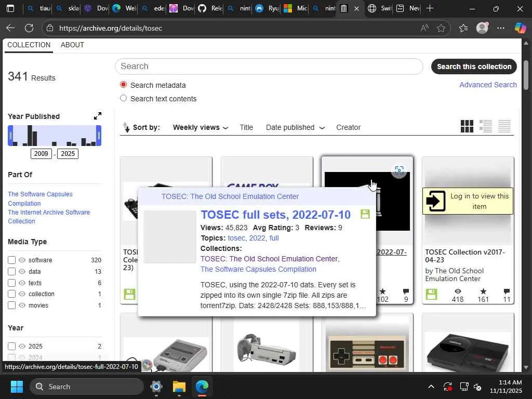Toggle the eye icon beside software

[x=22, y=260]
